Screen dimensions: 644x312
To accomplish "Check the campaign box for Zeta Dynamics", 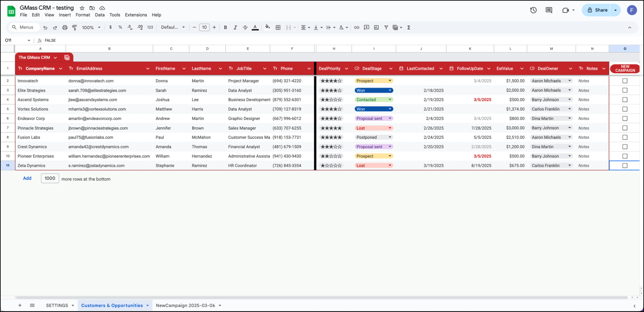I will pyautogui.click(x=625, y=165).
